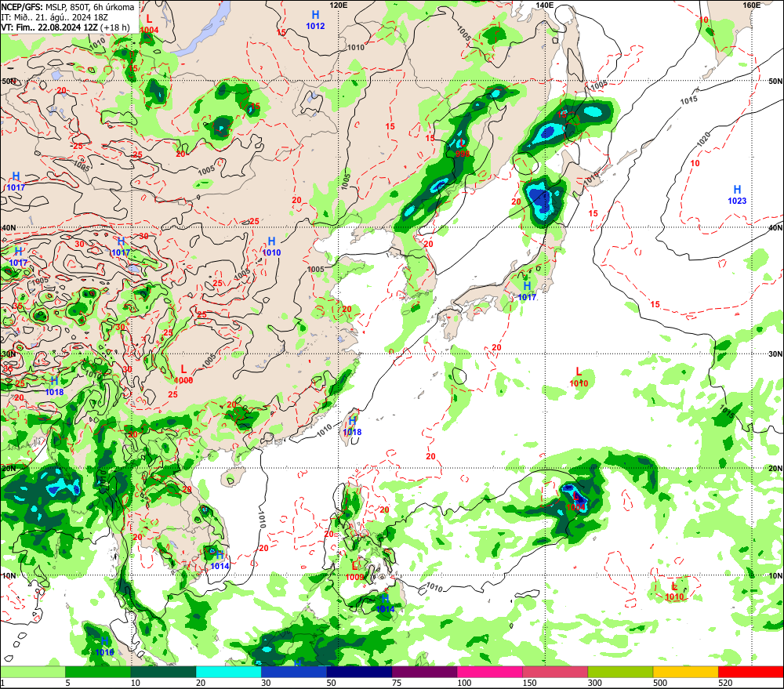Click the L 1000 low pressure label
Screen dimensions: 784x689
tap(183, 375)
